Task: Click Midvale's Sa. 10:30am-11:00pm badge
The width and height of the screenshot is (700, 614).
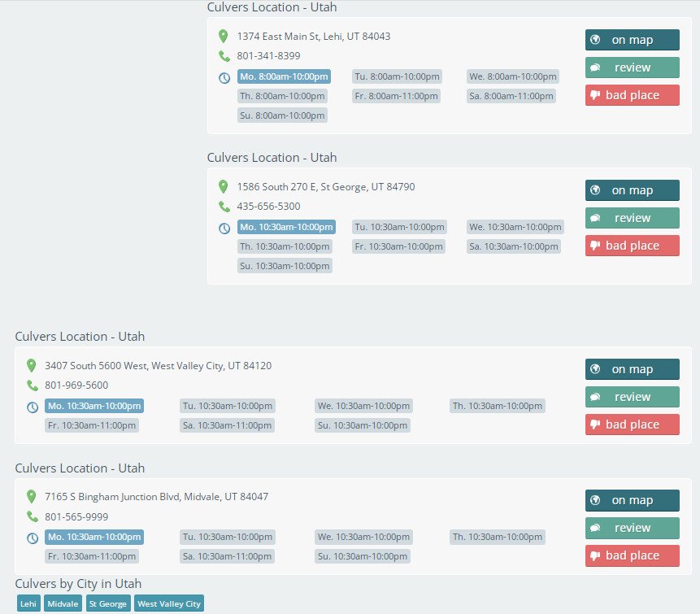Action: click(227, 556)
